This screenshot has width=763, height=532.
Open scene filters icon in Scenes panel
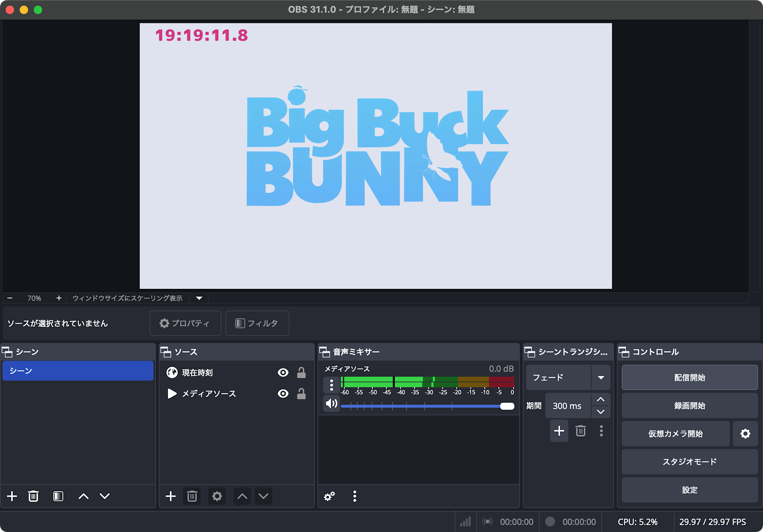58,496
